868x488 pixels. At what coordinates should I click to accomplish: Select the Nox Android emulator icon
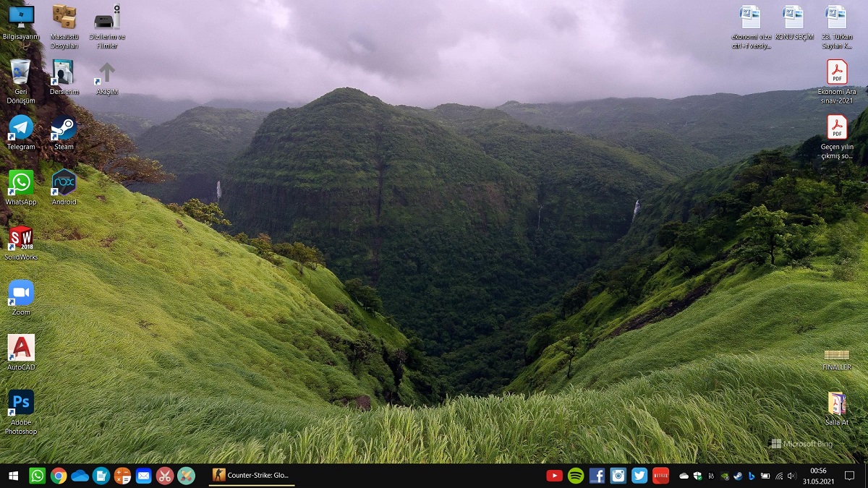(64, 183)
